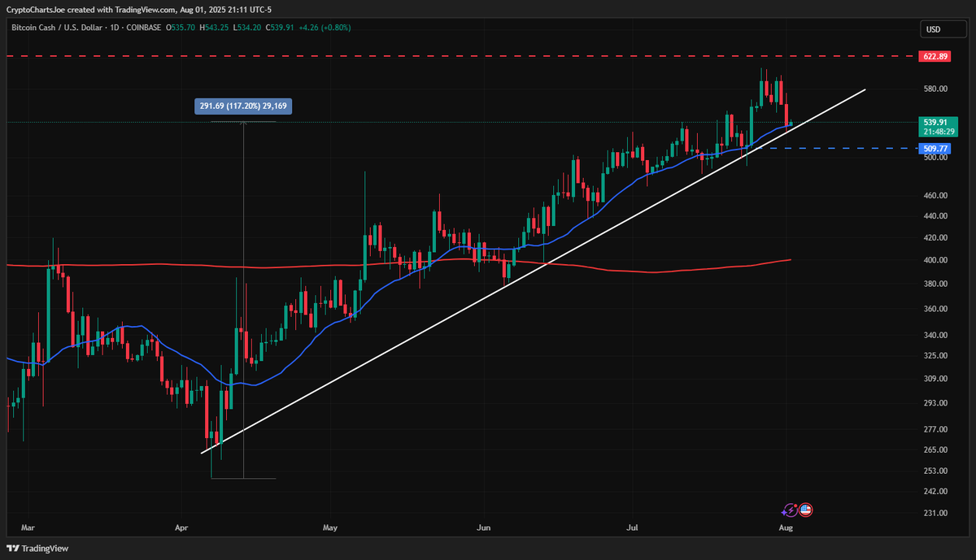
Task: Click the 500.00 price axis label
Action: (x=935, y=158)
